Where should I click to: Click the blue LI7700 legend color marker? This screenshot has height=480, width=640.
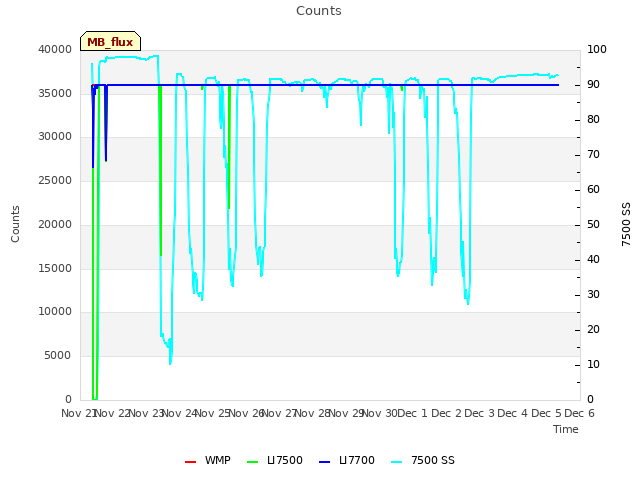click(x=324, y=462)
